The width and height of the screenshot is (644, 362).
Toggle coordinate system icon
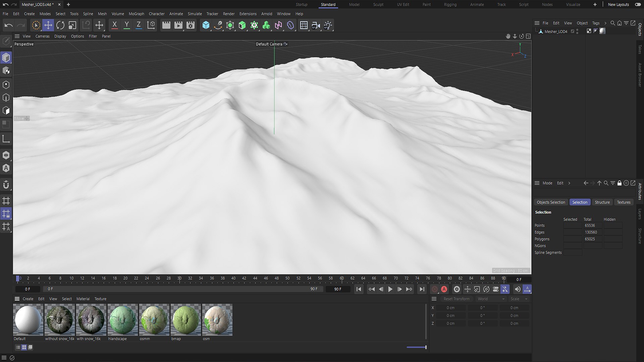point(151,25)
